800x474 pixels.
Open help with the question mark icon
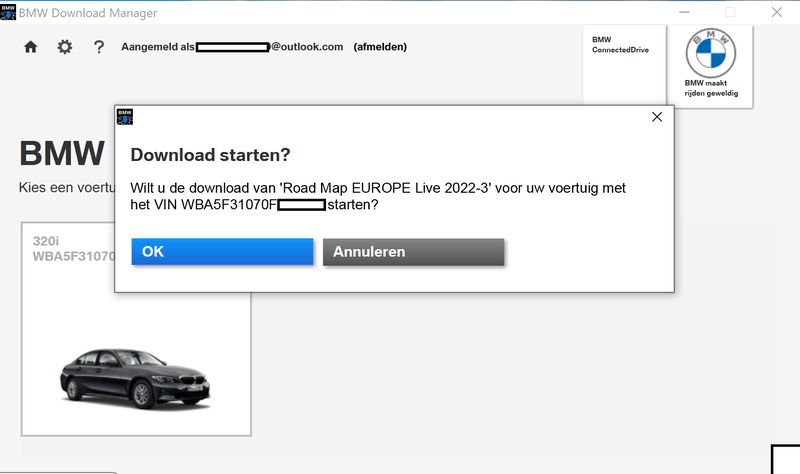tap(99, 47)
